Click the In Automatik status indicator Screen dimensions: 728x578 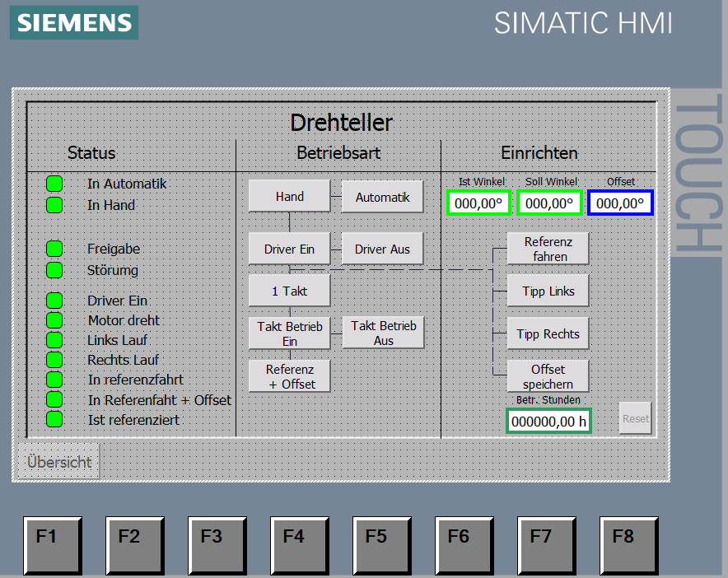pos(54,184)
